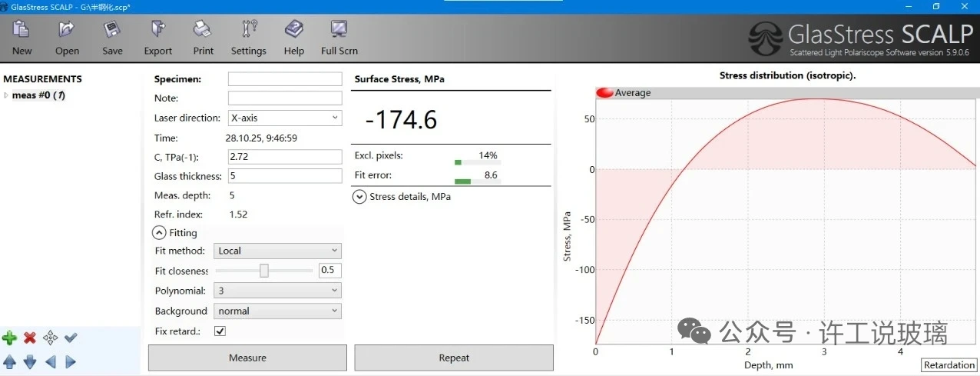Viewport: 980px width, 376px height.
Task: Click the Refr. index value 1.52
Action: pyautogui.click(x=238, y=215)
